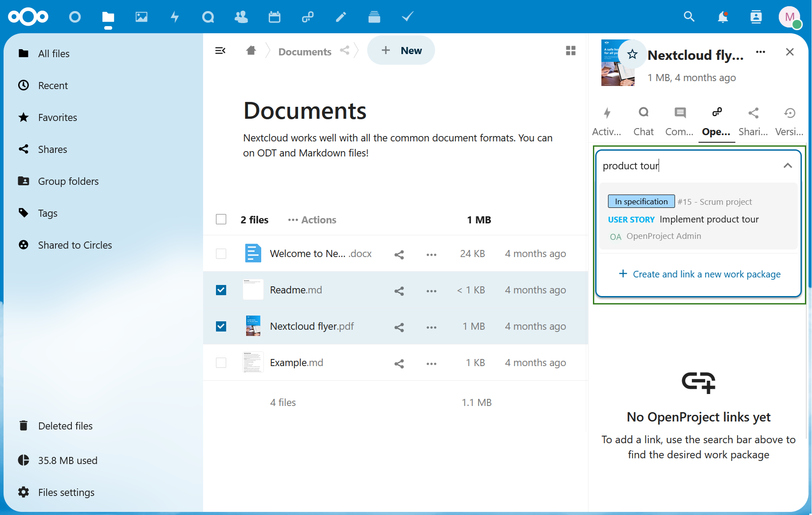Open the Calendar app

click(x=275, y=17)
